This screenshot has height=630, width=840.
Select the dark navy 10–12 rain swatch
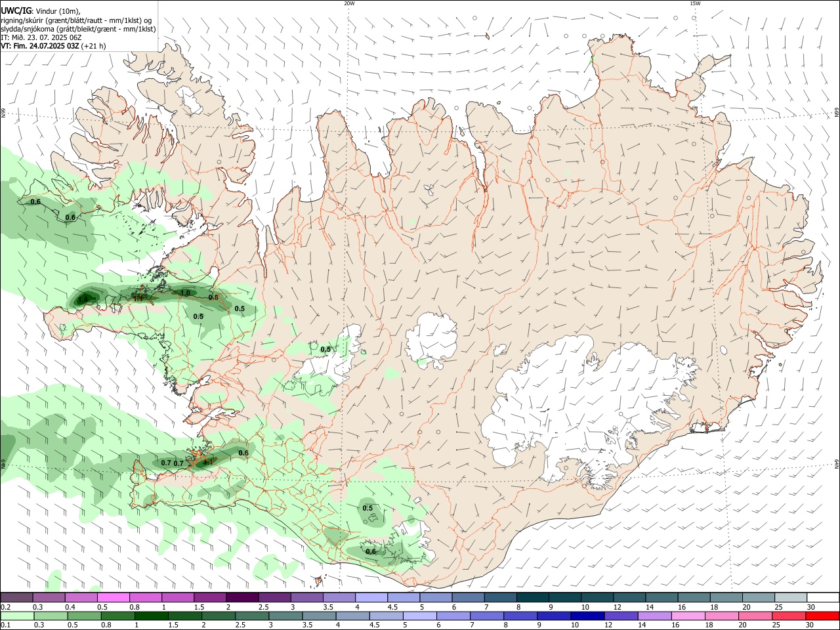(x=587, y=616)
